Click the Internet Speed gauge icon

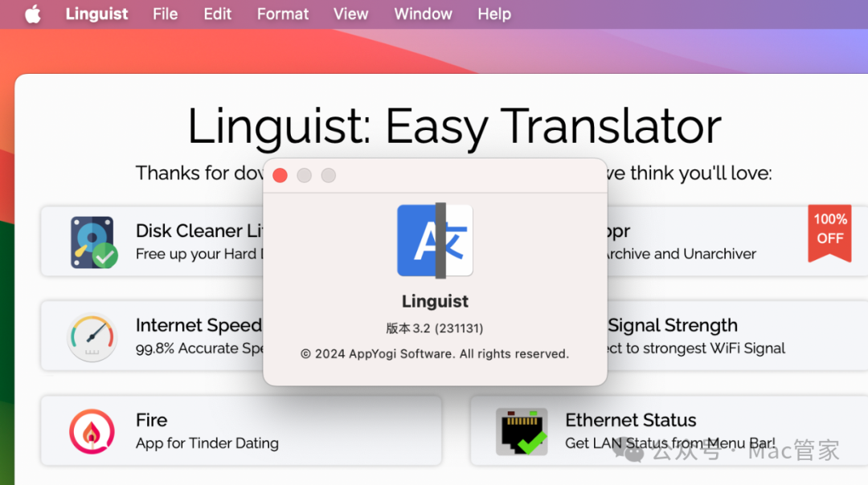click(92, 337)
